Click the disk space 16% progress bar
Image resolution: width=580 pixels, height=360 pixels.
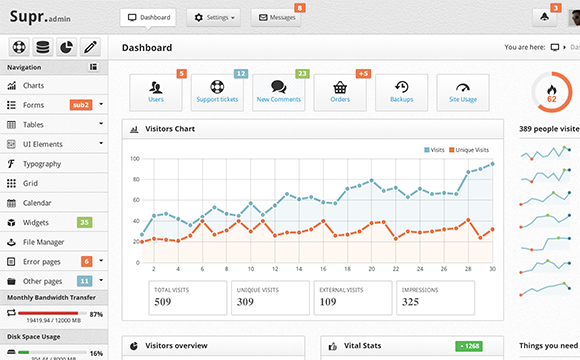click(x=52, y=352)
